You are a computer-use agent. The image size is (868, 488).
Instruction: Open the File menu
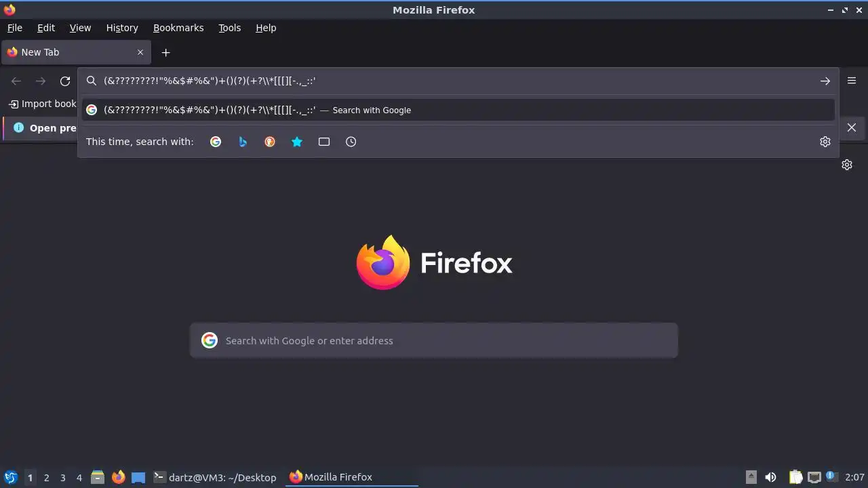[15, 28]
